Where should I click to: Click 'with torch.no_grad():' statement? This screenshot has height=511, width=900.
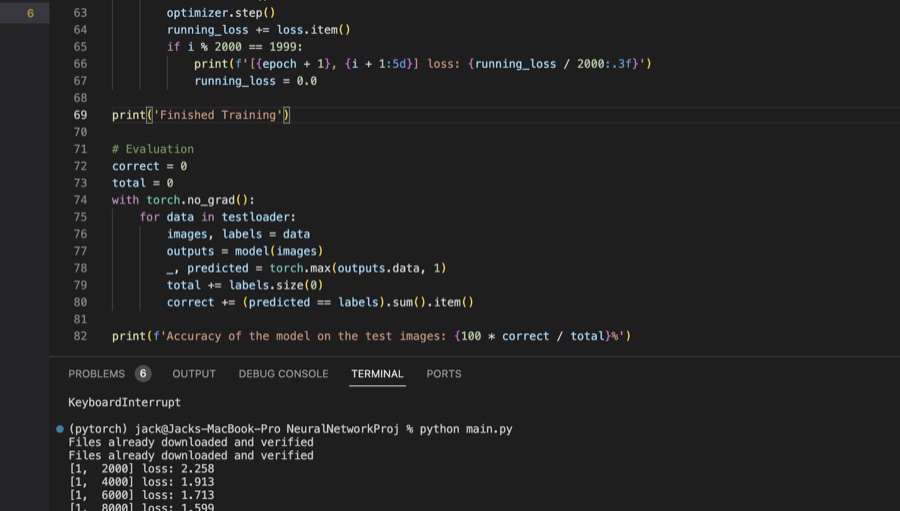pyautogui.click(x=183, y=200)
